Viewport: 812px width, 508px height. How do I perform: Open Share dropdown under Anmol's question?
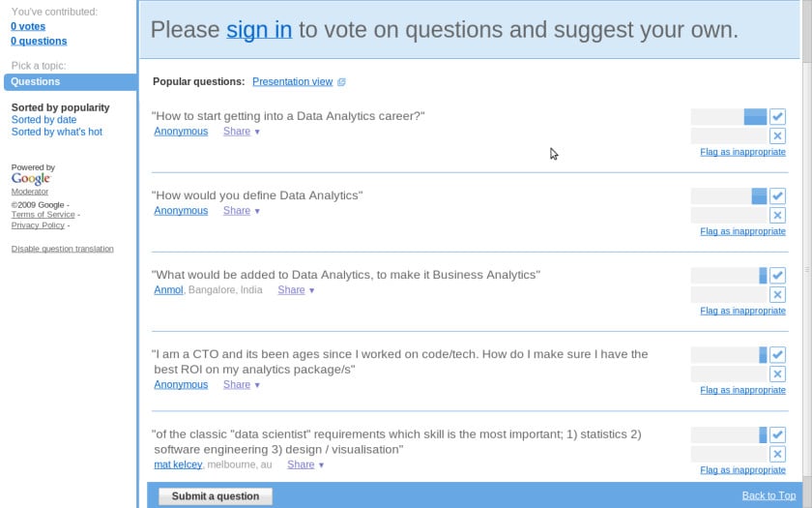tap(296, 290)
